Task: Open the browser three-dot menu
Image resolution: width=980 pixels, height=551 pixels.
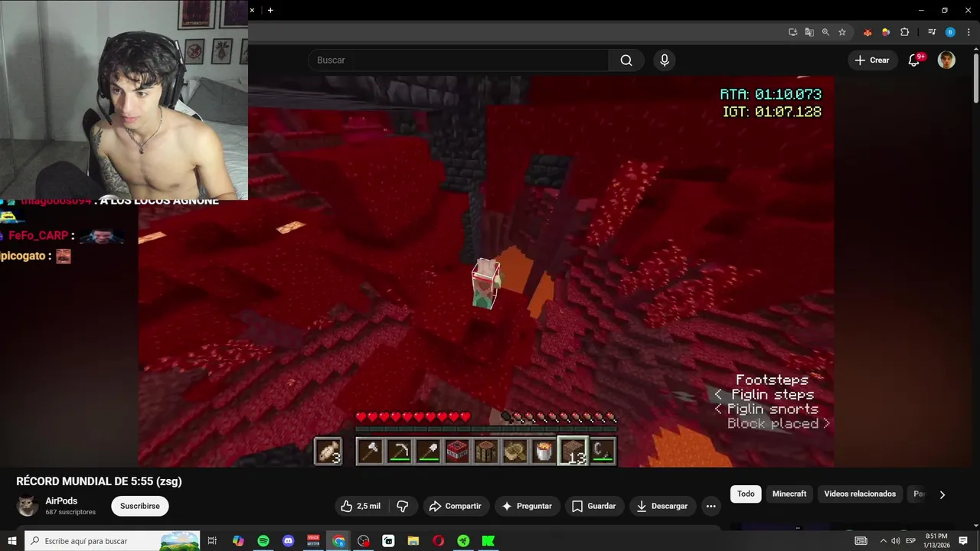Action: coord(969,32)
